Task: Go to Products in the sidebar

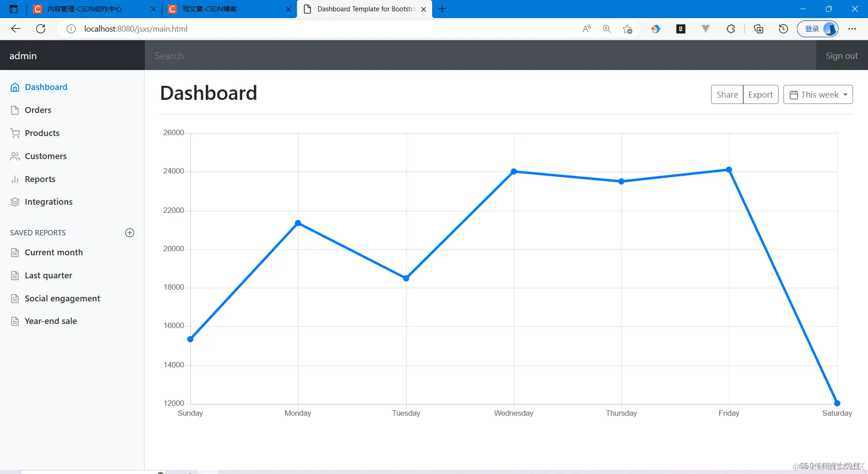Action: (x=42, y=133)
